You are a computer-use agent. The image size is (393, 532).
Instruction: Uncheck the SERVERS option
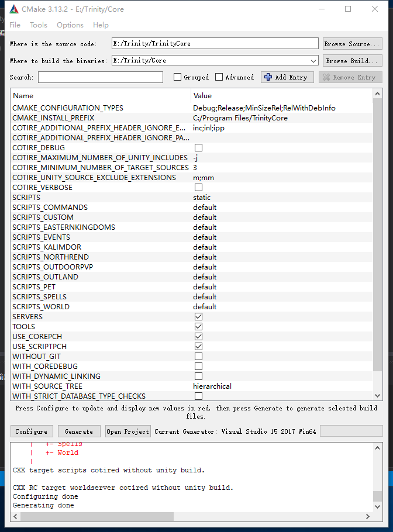(x=198, y=316)
